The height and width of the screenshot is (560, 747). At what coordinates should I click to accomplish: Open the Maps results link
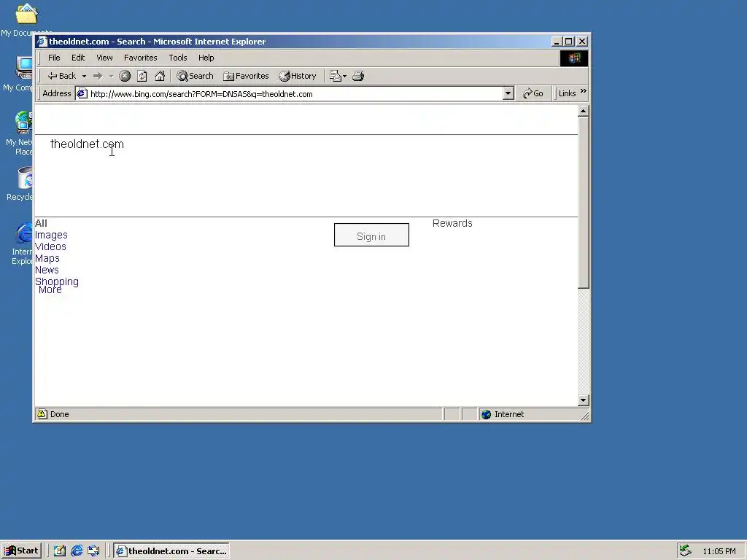click(47, 258)
